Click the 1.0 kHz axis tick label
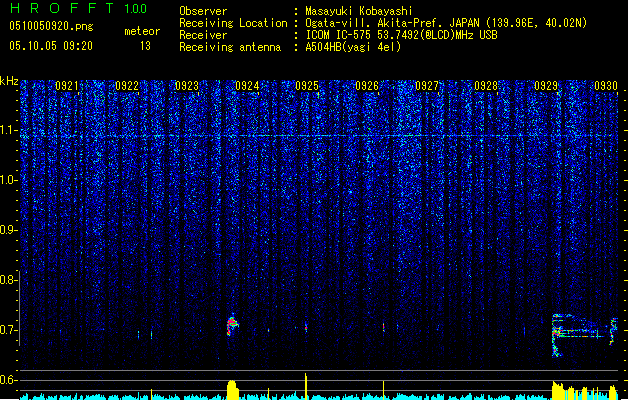 (9, 180)
